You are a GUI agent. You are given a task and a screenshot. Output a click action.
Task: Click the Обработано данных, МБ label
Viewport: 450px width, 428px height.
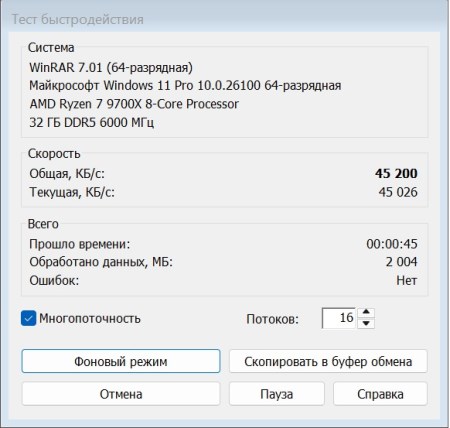[x=101, y=262]
